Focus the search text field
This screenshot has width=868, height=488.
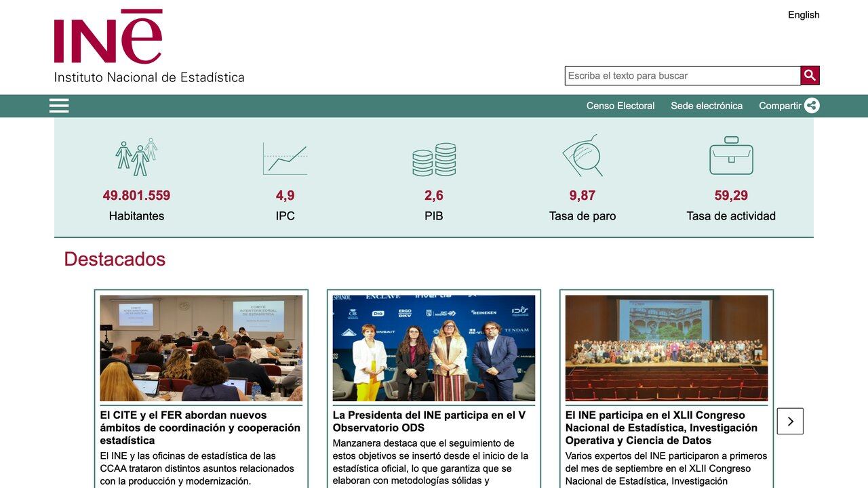tap(682, 76)
